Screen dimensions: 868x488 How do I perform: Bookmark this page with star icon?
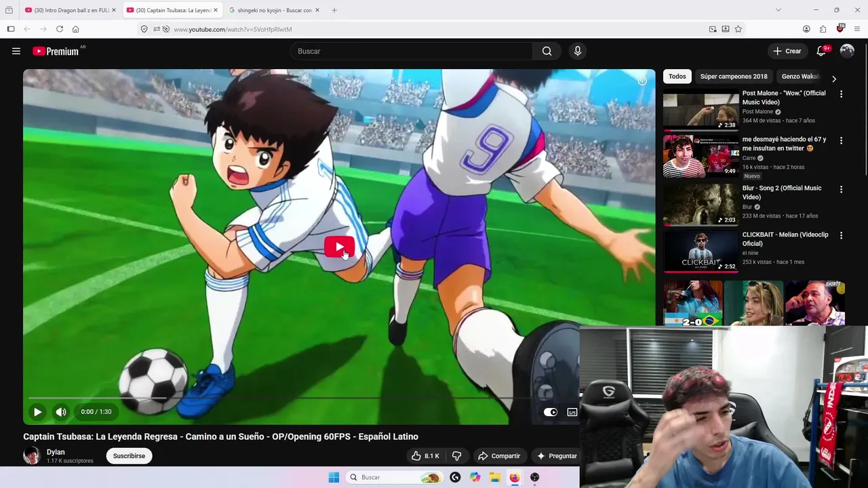tap(738, 29)
